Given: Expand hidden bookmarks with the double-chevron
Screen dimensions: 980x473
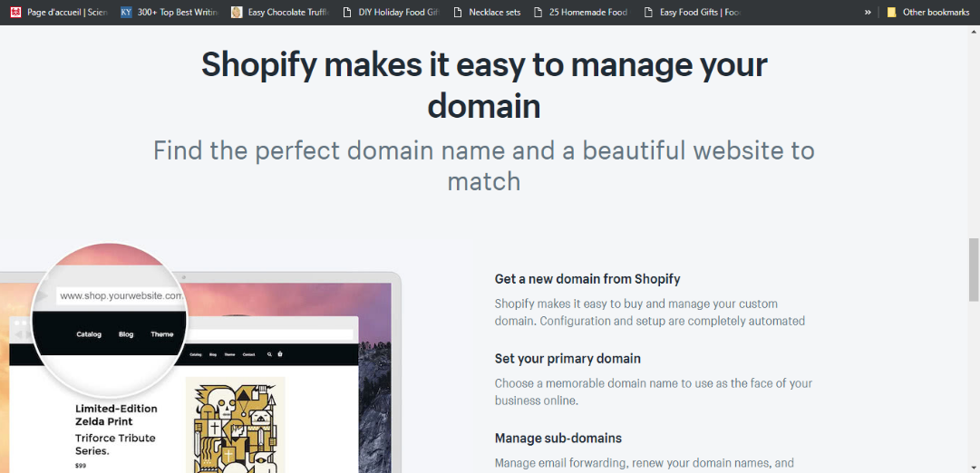Looking at the screenshot, I should 868,12.
